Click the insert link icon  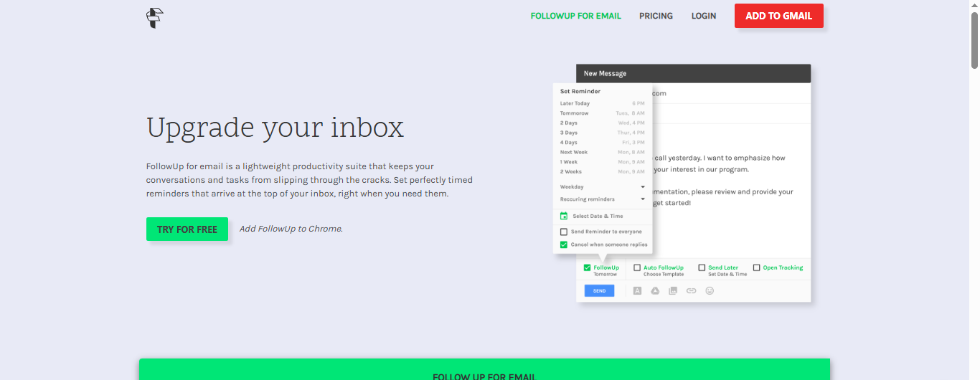point(692,291)
